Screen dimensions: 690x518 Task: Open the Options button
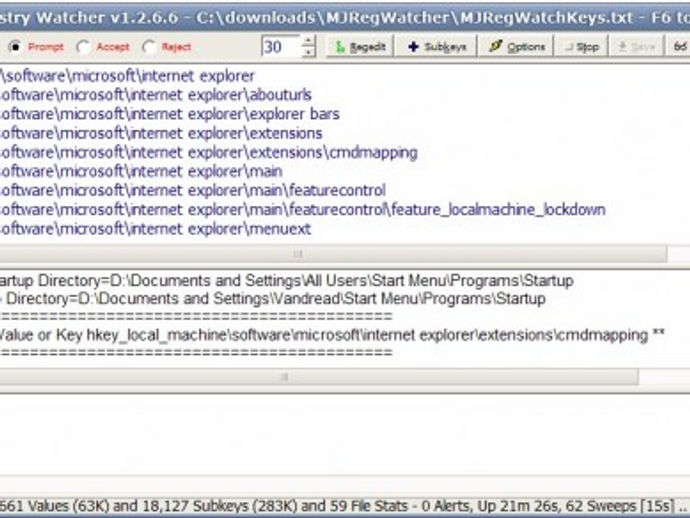coord(516,47)
